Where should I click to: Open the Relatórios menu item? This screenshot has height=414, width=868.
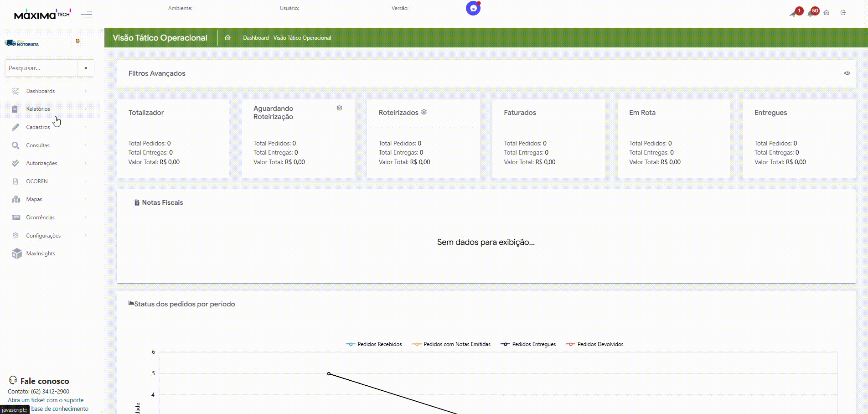pos(38,109)
